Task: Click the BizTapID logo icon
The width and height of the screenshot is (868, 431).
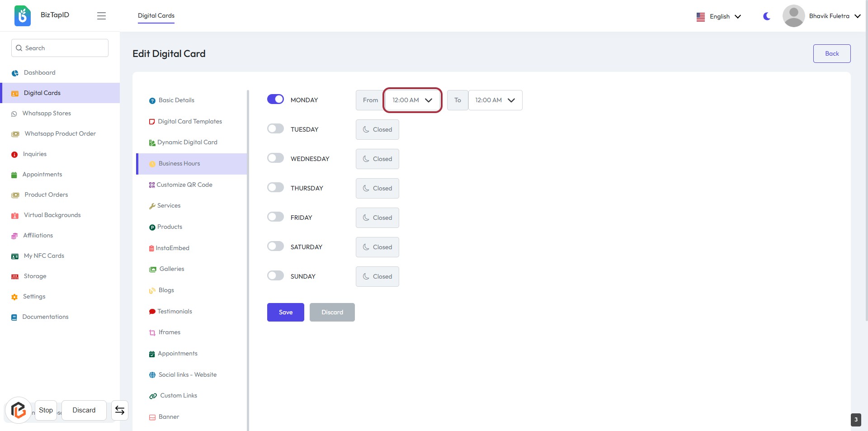Action: tap(22, 16)
